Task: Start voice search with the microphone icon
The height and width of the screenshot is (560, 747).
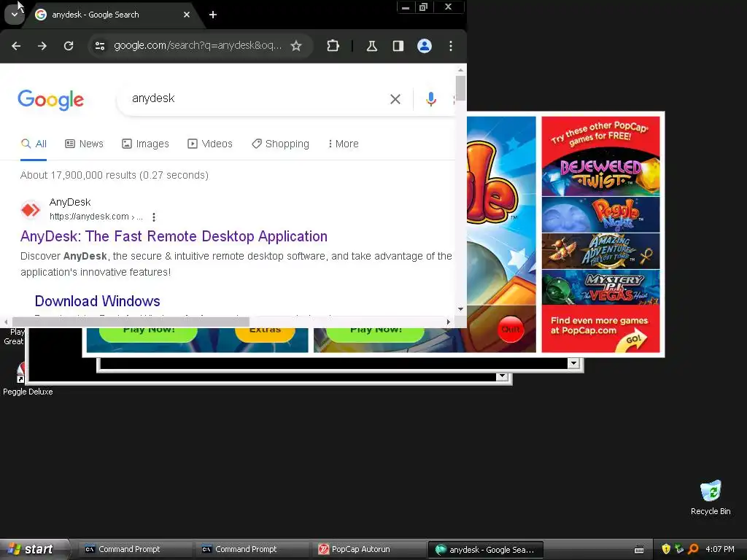Action: coord(430,99)
